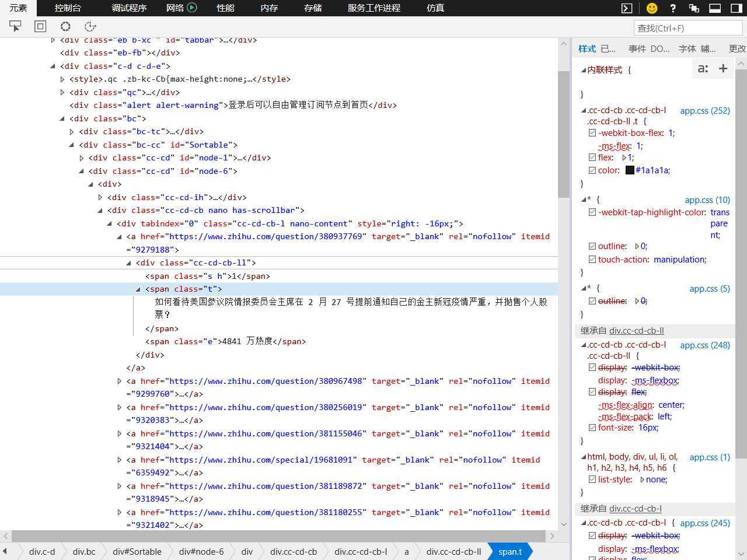
Task: Toggle display: -webkit-box checkbox in app.css (248)
Action: 592,367
